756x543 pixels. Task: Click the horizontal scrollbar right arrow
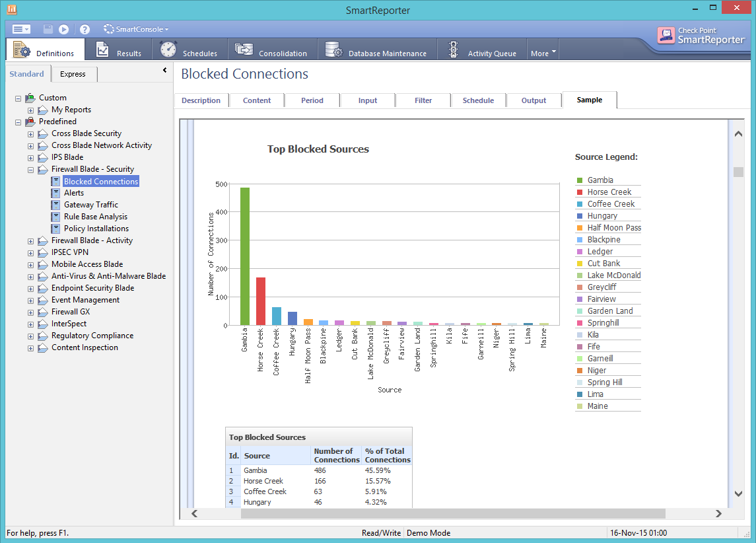click(x=718, y=513)
